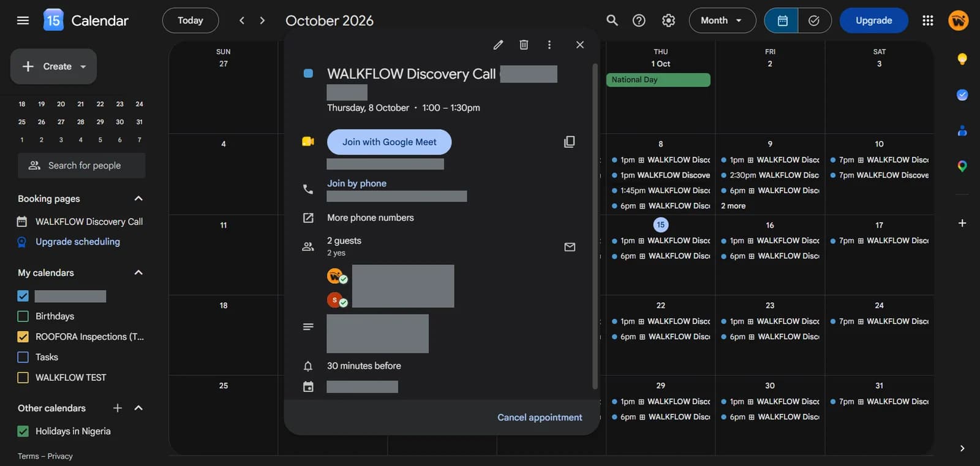Open Google Keep in side panel
Screen dimensions: 980x466
962,59
